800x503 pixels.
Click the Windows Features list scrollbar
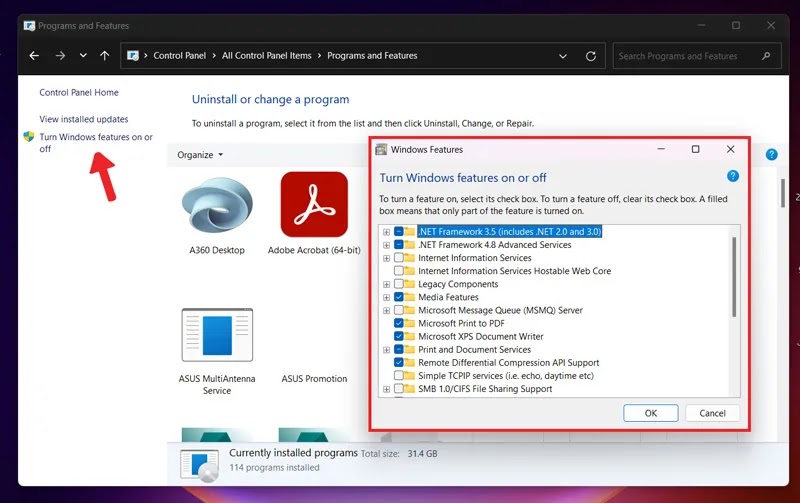pos(734,277)
